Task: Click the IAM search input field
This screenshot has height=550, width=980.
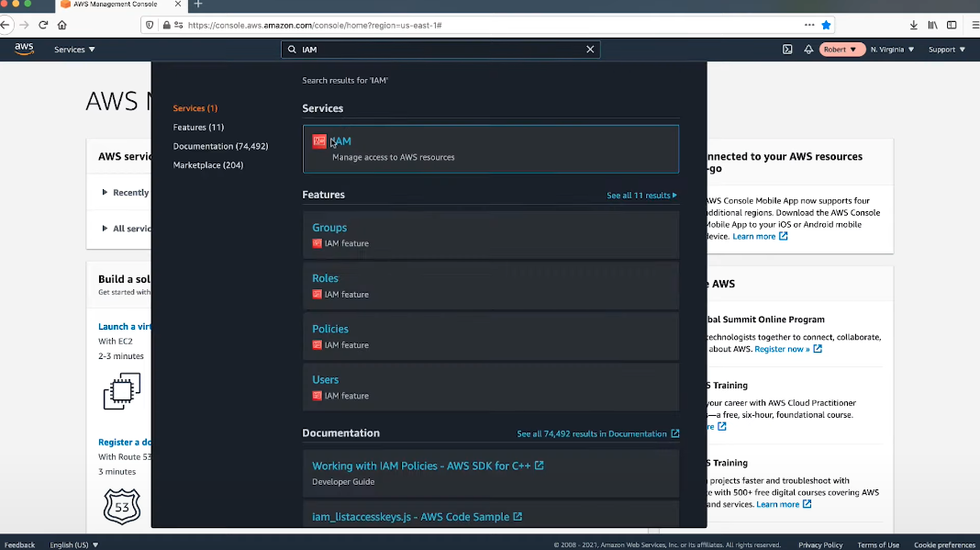Action: point(440,50)
